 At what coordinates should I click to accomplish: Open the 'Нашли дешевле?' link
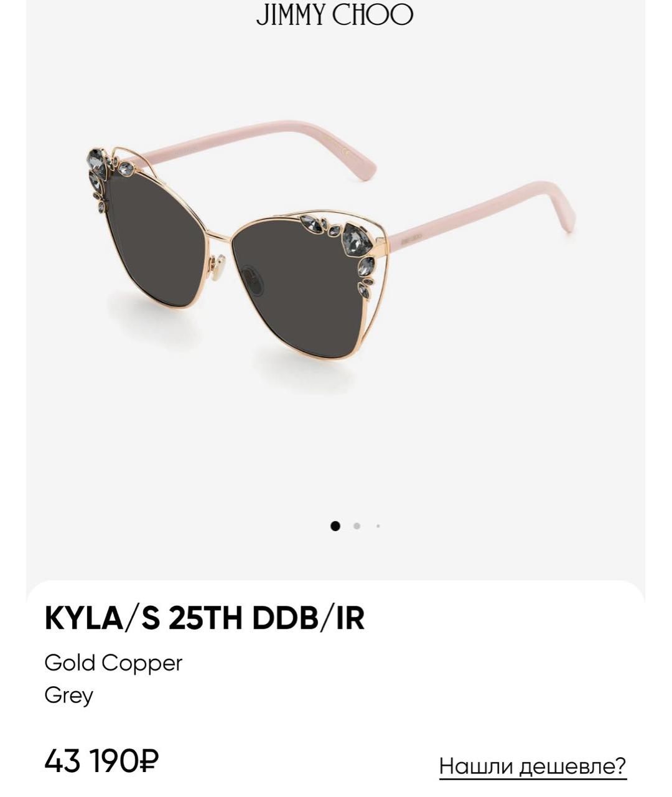point(533,766)
